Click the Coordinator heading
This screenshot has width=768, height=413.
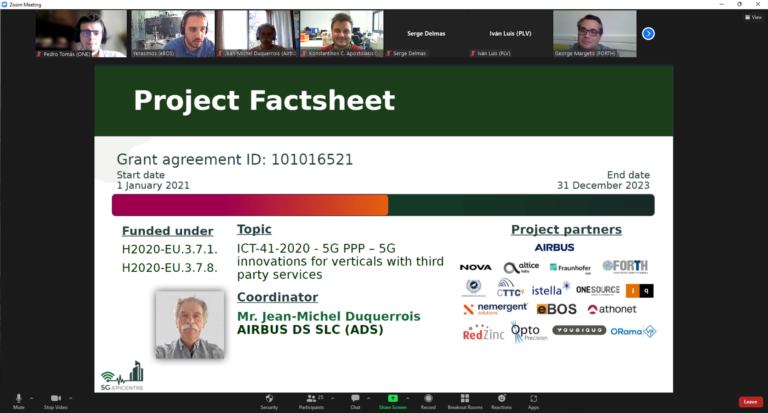pyautogui.click(x=277, y=297)
